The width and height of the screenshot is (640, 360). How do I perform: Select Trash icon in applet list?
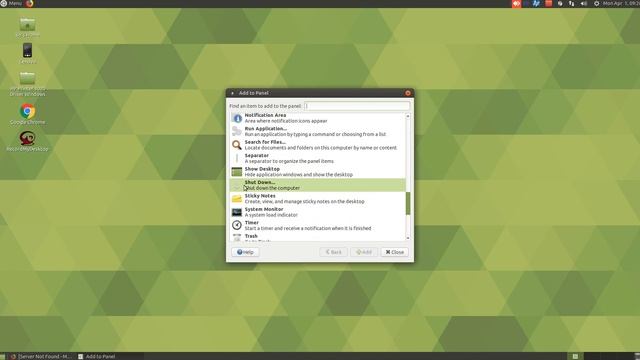point(237,238)
